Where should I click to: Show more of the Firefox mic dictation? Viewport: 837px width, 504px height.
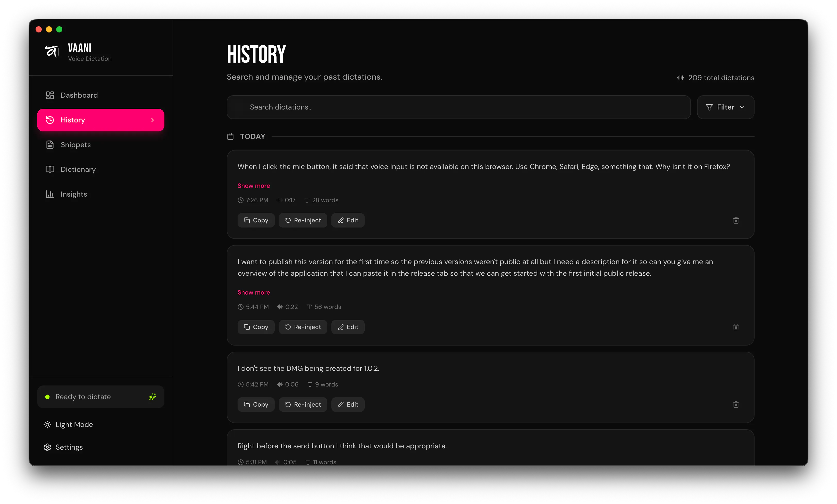254,186
